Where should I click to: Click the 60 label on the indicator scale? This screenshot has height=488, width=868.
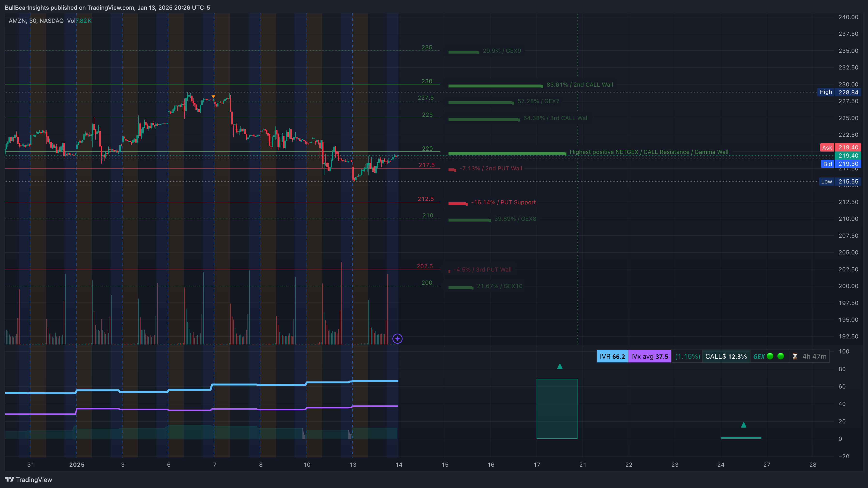click(842, 387)
